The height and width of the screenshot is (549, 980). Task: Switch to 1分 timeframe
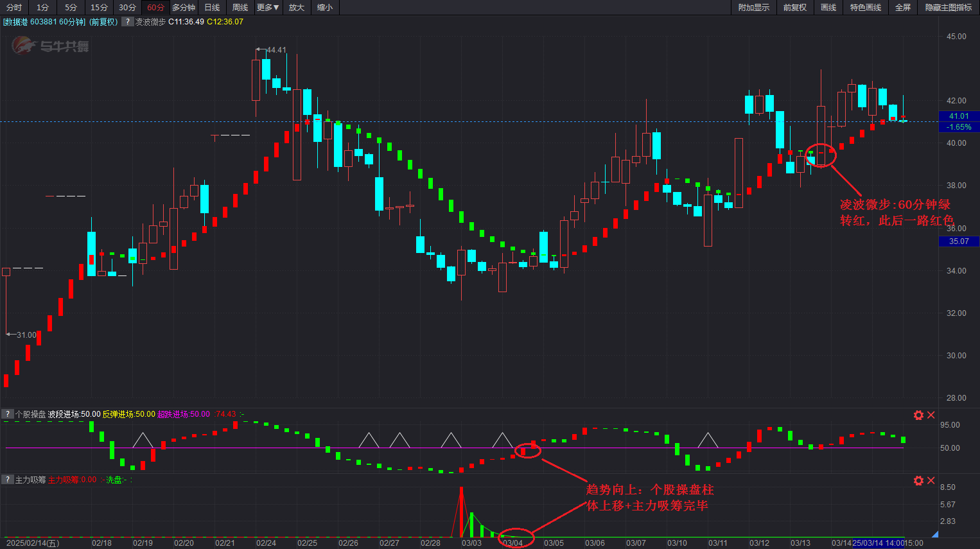[43, 8]
